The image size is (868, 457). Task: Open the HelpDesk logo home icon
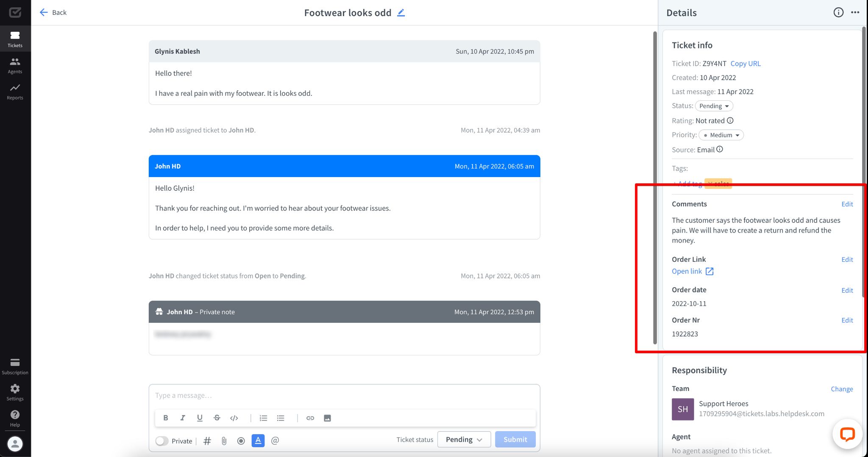coord(15,12)
